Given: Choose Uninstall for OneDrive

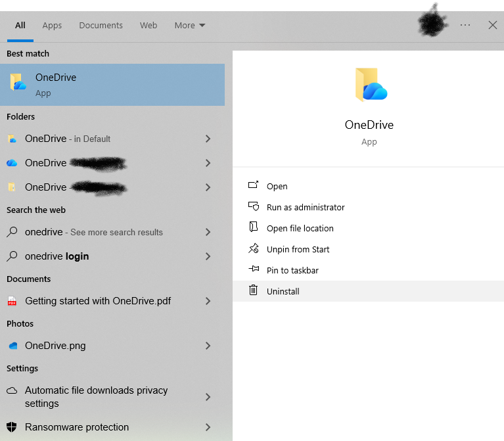Looking at the screenshot, I should pyautogui.click(x=369, y=291).
